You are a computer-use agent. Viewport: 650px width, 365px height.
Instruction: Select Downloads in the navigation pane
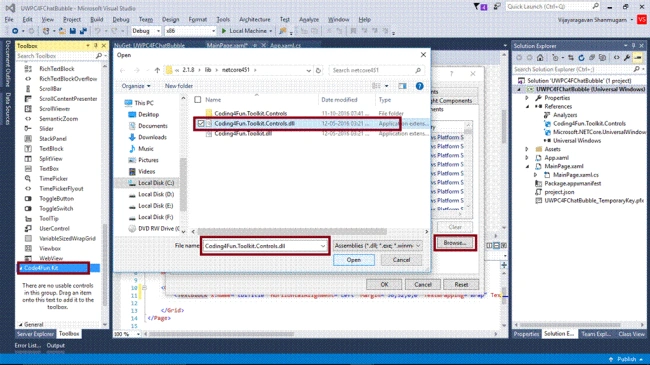pyautogui.click(x=152, y=137)
